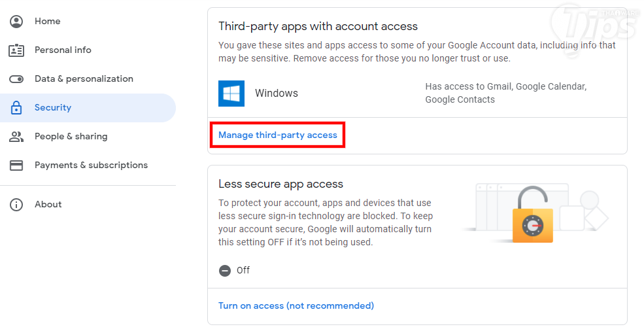The width and height of the screenshot is (644, 331).
Task: Click the Data & personalization toggle icon
Action: coord(16,78)
